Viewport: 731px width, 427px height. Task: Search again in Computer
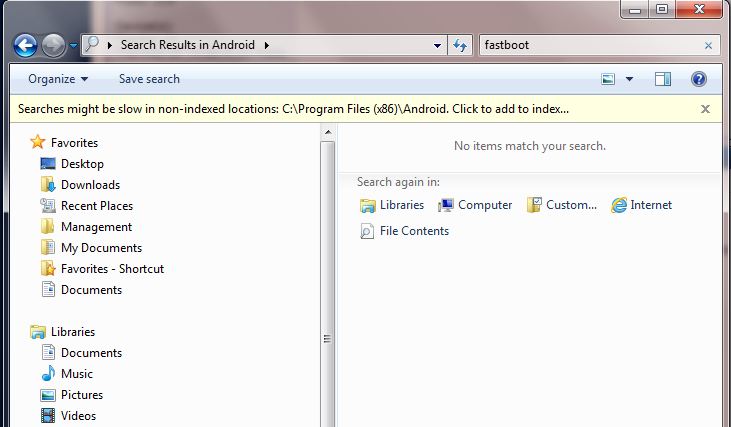475,205
